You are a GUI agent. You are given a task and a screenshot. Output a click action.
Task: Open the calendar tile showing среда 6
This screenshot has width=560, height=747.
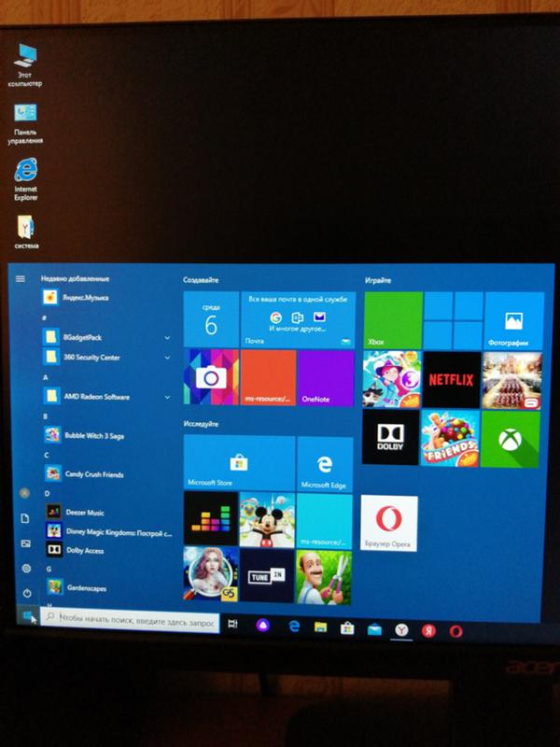(211, 319)
